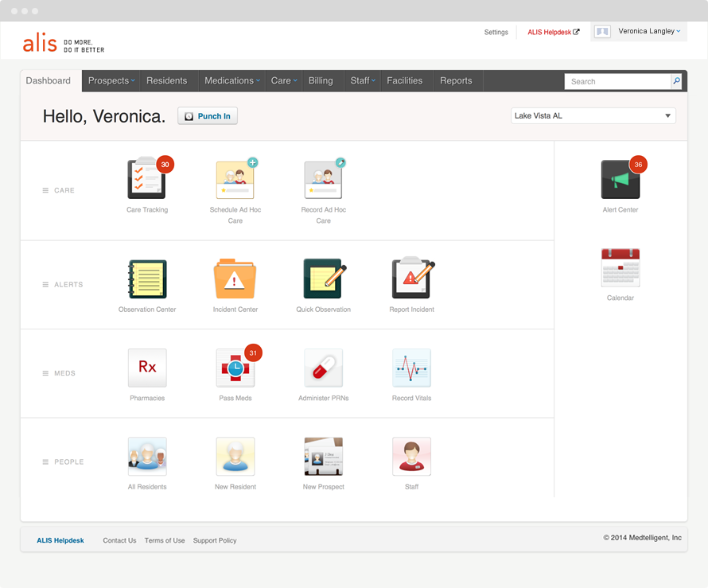
Task: Click the Record Vitals label
Action: pyautogui.click(x=411, y=398)
